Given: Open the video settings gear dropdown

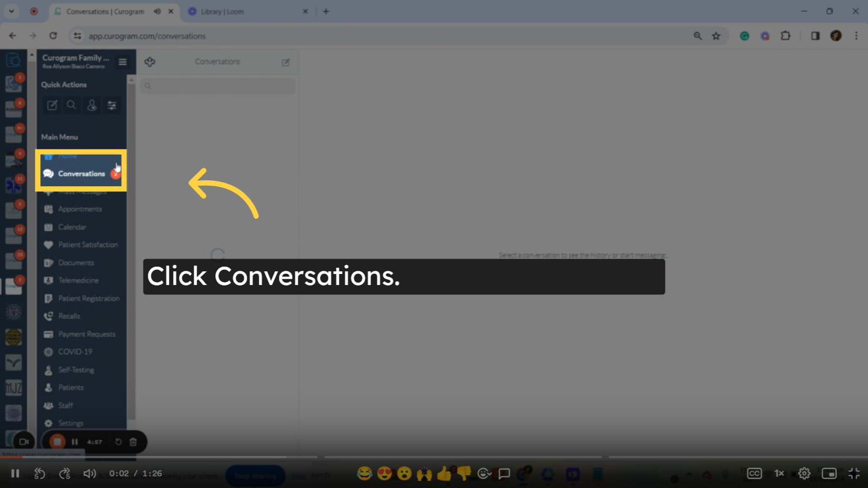Looking at the screenshot, I should click(x=804, y=473).
